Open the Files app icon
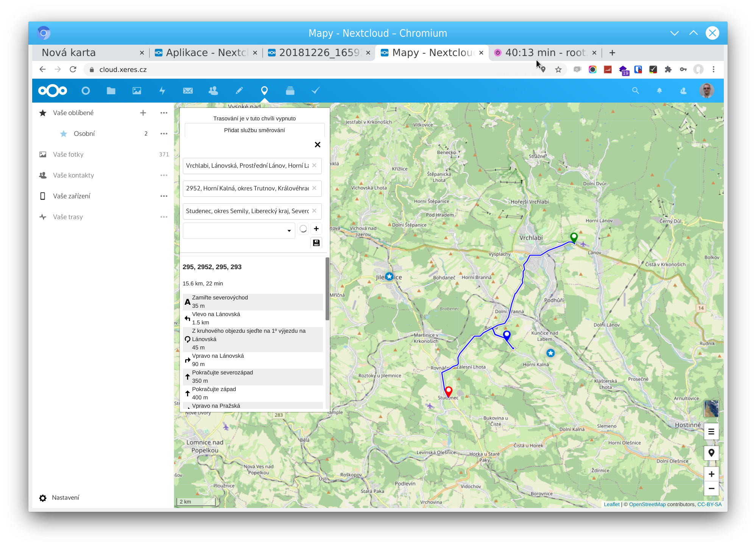This screenshot has width=756, height=547. coord(111,91)
